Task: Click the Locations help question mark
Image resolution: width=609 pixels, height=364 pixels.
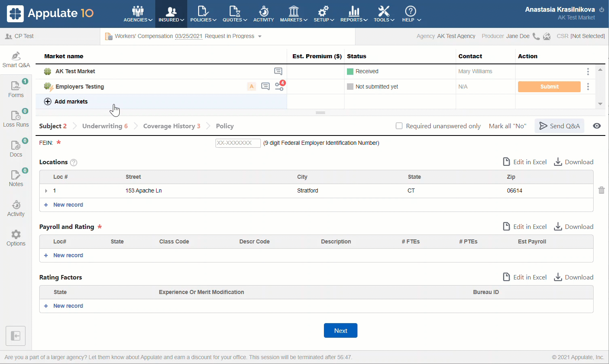Action: [x=74, y=163]
